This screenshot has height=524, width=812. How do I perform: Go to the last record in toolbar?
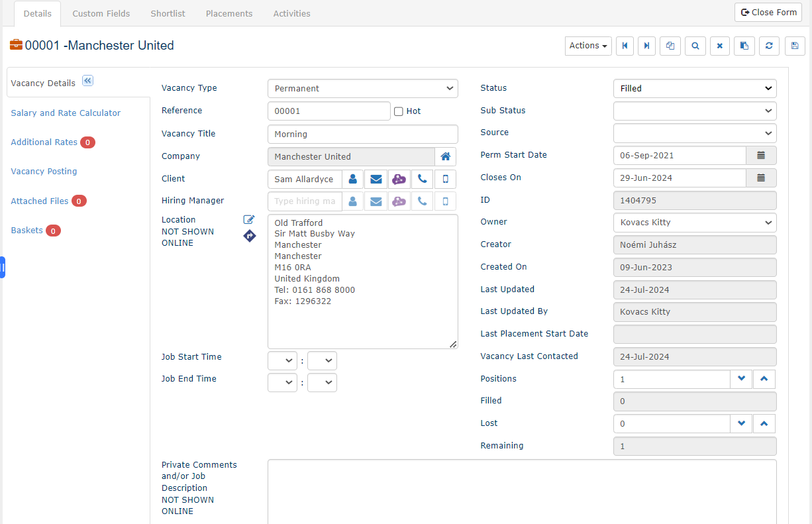tap(646, 46)
